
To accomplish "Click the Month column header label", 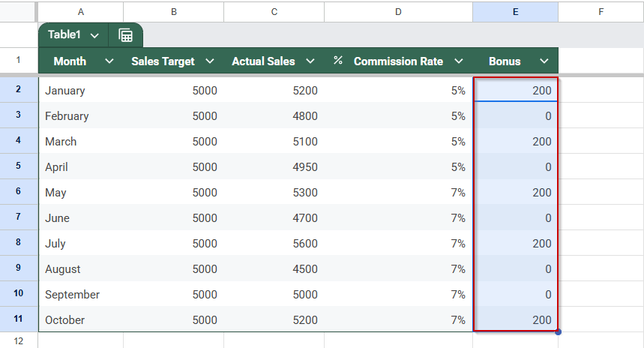I will (70, 61).
